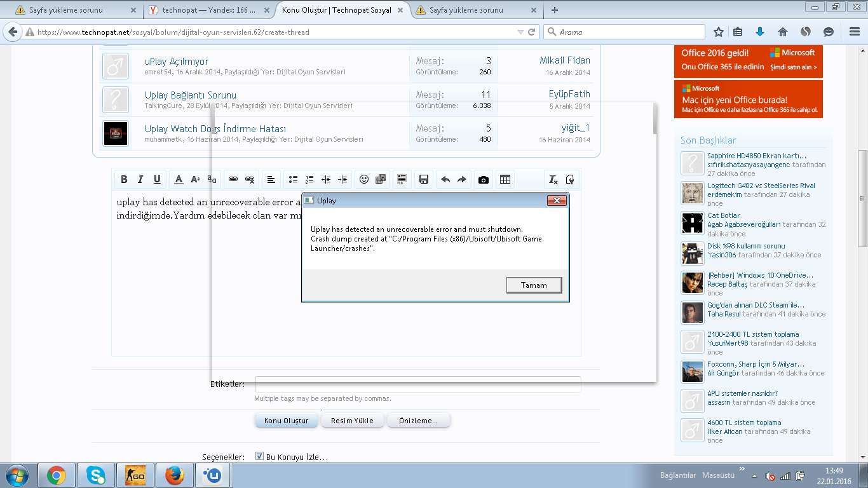Screen dimensions: 868x488
Task: Open a new browser tab
Action: [x=555, y=10]
